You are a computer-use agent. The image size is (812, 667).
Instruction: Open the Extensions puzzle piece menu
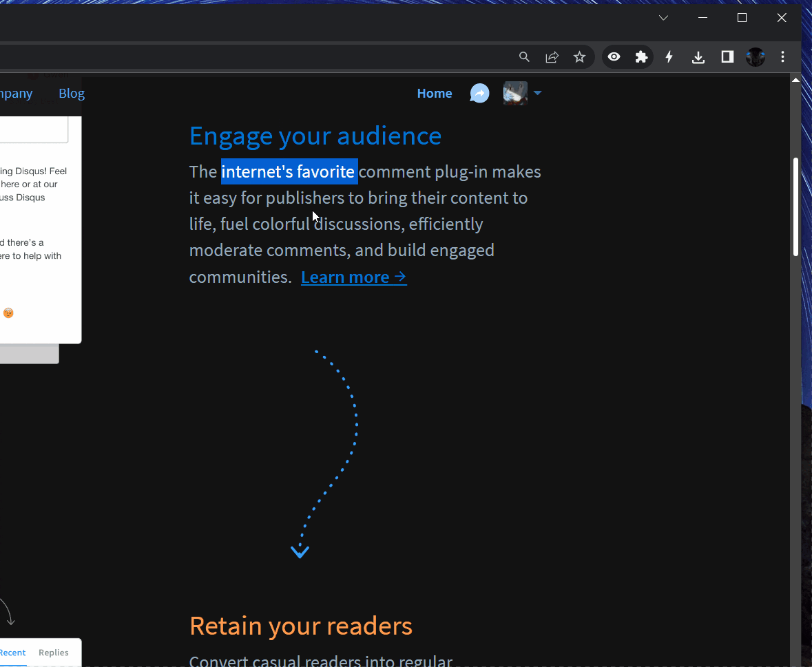pos(641,57)
